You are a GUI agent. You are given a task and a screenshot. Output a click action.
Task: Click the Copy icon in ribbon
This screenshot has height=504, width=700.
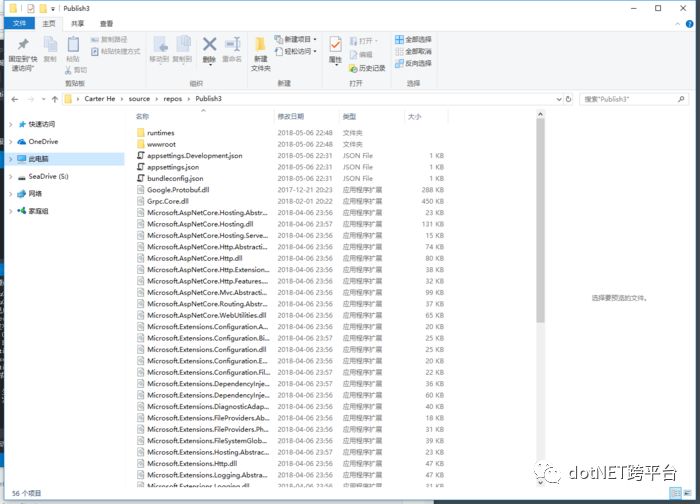pyautogui.click(x=50, y=45)
